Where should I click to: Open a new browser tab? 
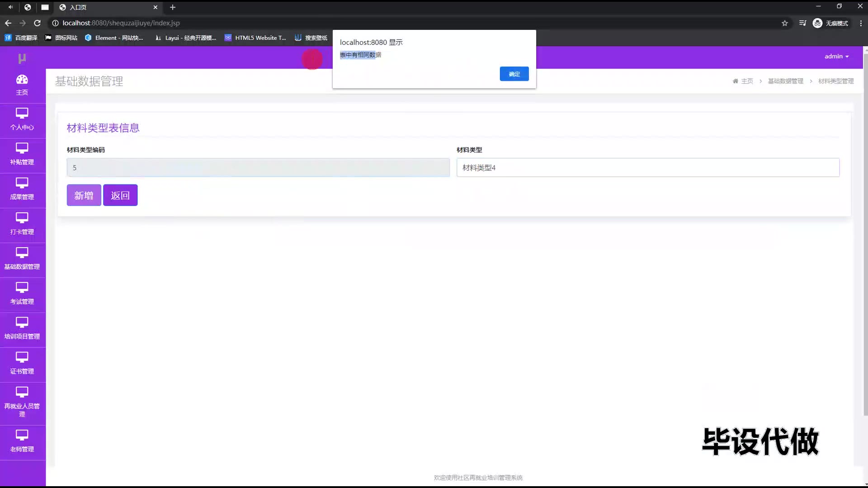coord(173,7)
